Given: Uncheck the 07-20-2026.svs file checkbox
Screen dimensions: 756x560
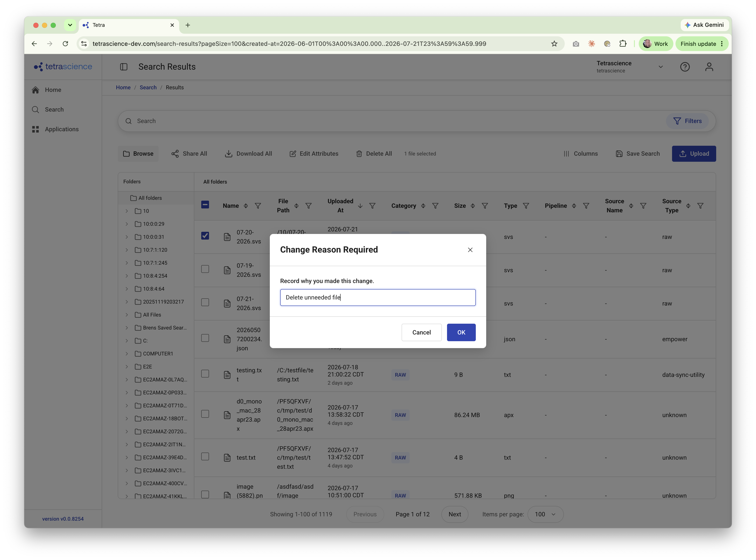Looking at the screenshot, I should (x=205, y=236).
